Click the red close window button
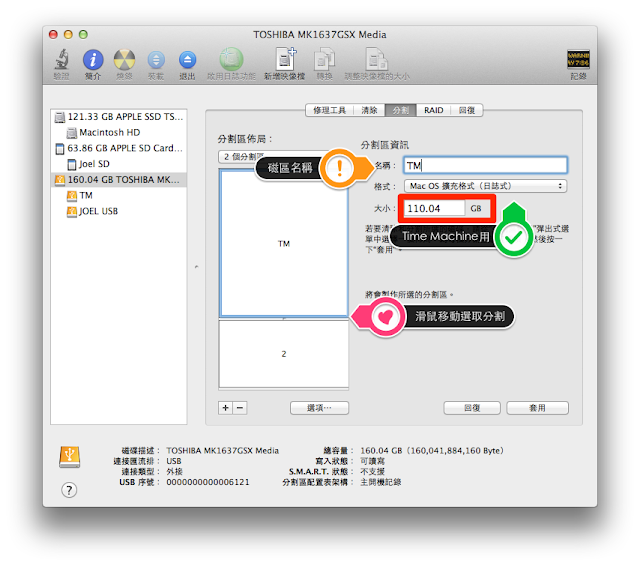Image resolution: width=640 pixels, height=566 pixels. (53, 34)
